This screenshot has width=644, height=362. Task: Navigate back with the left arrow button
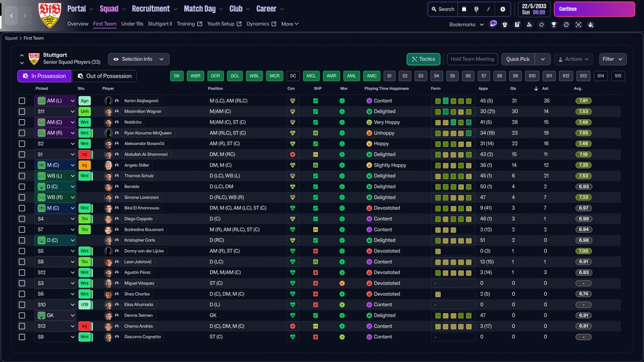pyautogui.click(x=12, y=16)
